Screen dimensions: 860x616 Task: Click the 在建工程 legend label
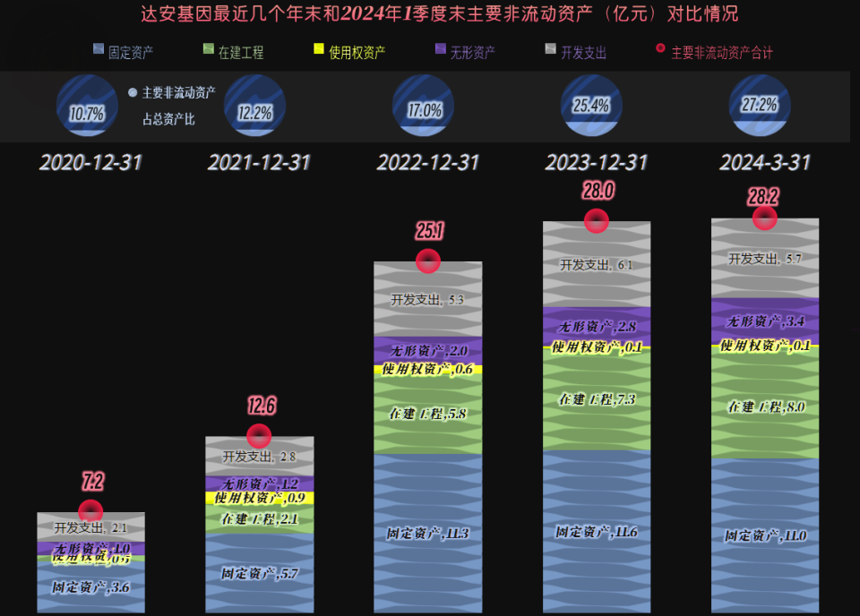click(x=241, y=53)
